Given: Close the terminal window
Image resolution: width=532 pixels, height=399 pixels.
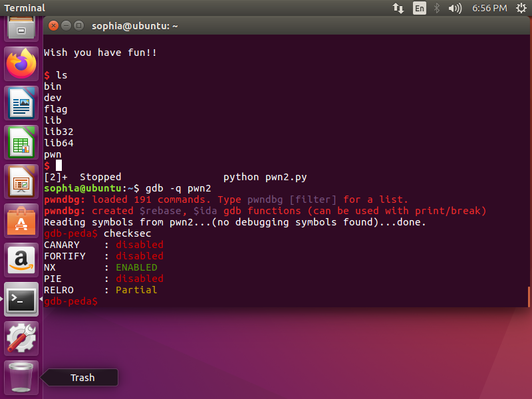Looking at the screenshot, I should (x=53, y=26).
